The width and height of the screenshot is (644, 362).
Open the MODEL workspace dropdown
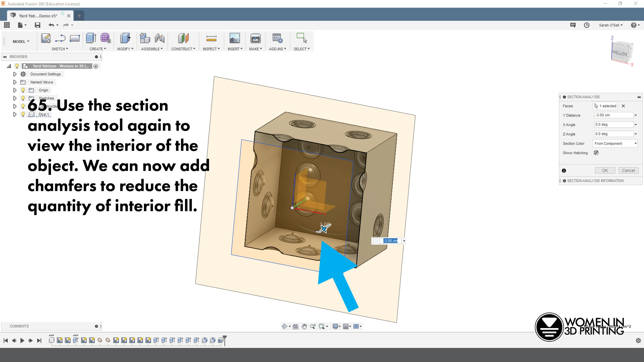[x=21, y=41]
